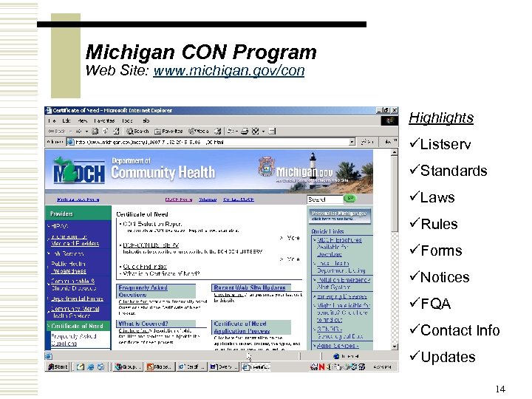Select HIPAA in Providers sidebar
This screenshot has height=399, width=532.
tap(59, 226)
